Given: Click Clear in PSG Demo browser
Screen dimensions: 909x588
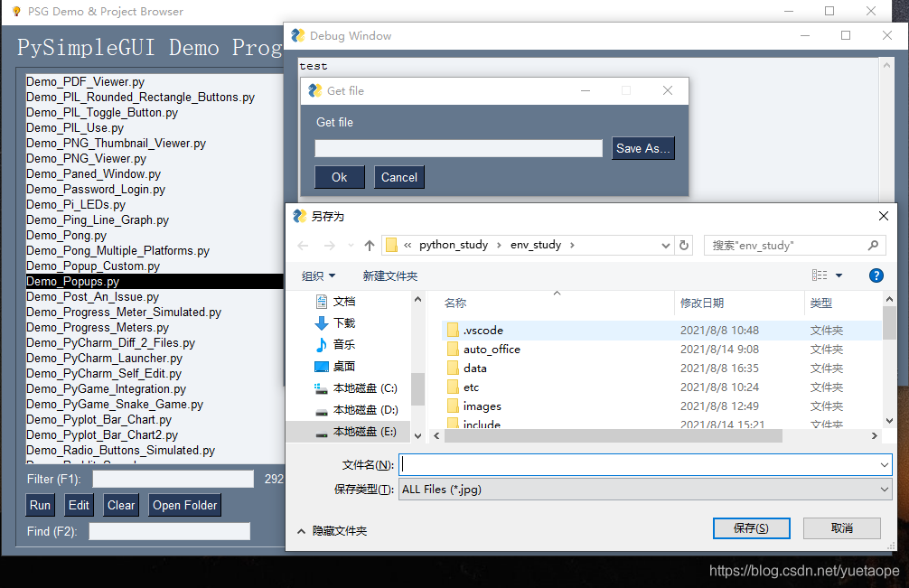Looking at the screenshot, I should [121, 505].
